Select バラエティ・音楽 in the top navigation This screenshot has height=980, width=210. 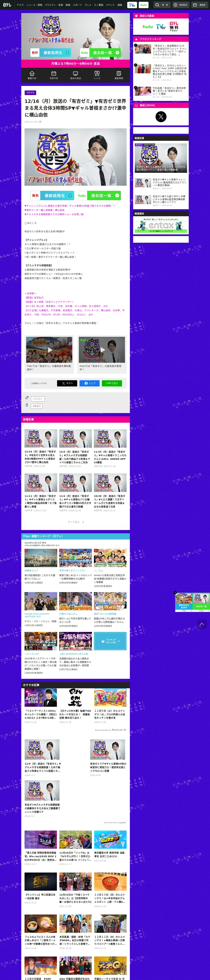point(54,5)
